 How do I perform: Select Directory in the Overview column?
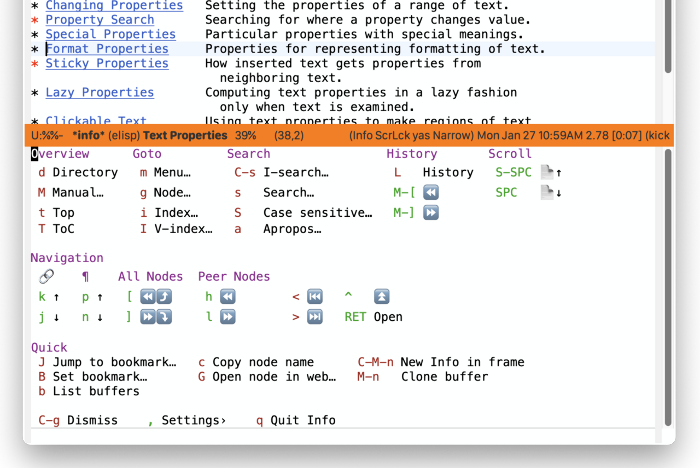click(x=85, y=172)
